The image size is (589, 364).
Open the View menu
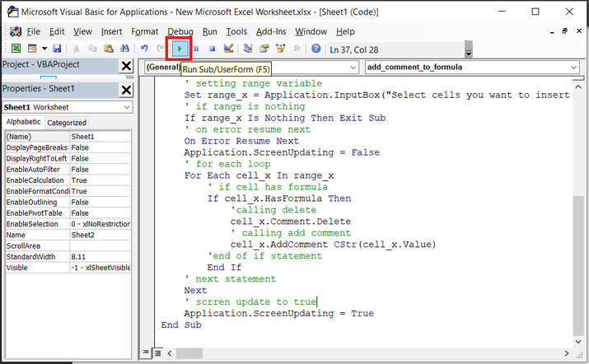82,31
